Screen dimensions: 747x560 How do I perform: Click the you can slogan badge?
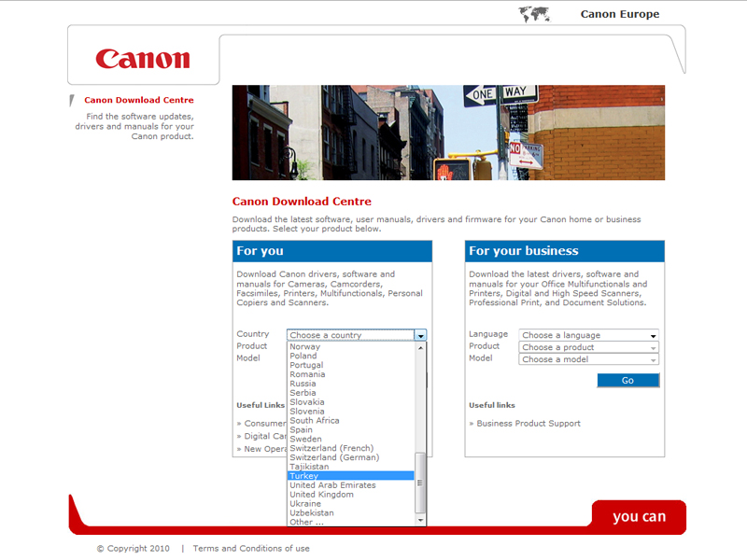point(639,517)
